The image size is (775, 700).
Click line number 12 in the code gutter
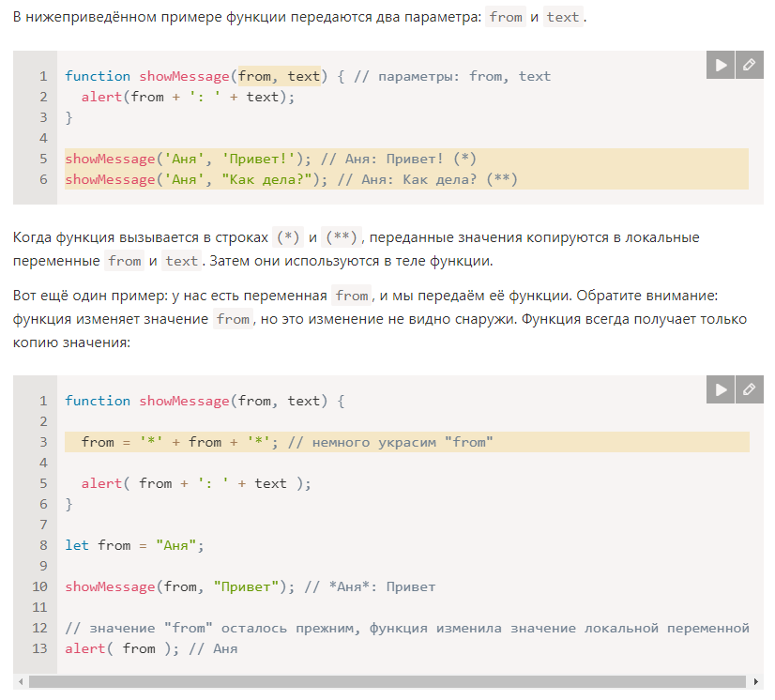coord(39,628)
